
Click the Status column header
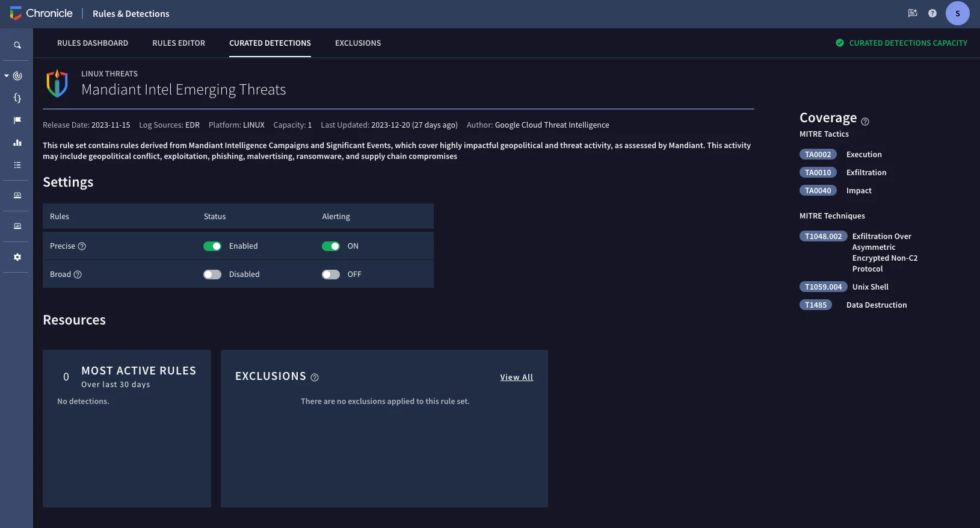coord(215,217)
